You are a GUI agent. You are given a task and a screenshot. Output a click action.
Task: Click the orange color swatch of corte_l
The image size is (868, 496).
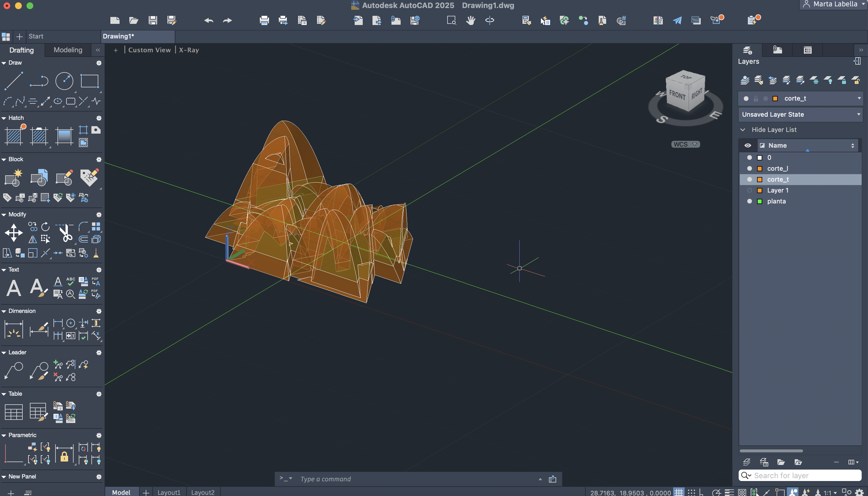(760, 169)
